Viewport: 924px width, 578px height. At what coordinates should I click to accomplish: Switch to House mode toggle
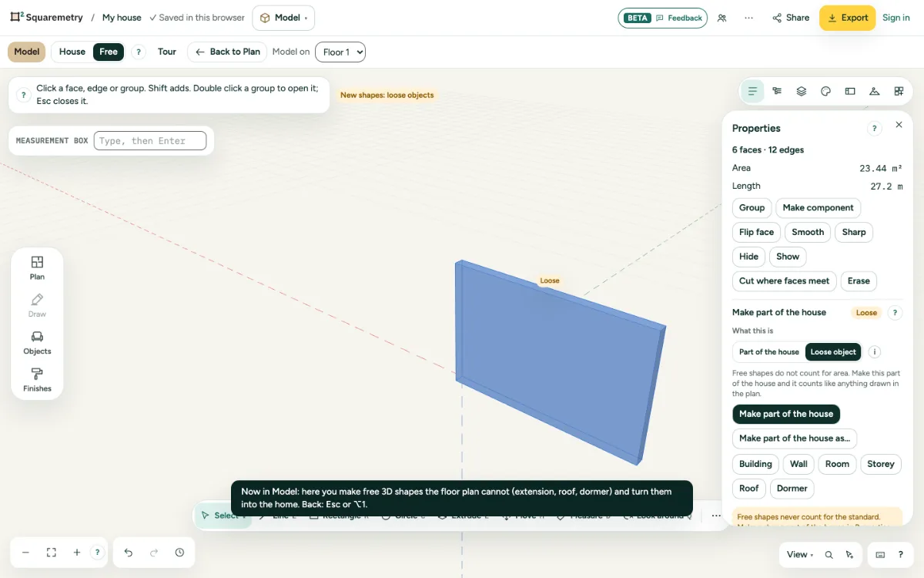[x=72, y=52]
